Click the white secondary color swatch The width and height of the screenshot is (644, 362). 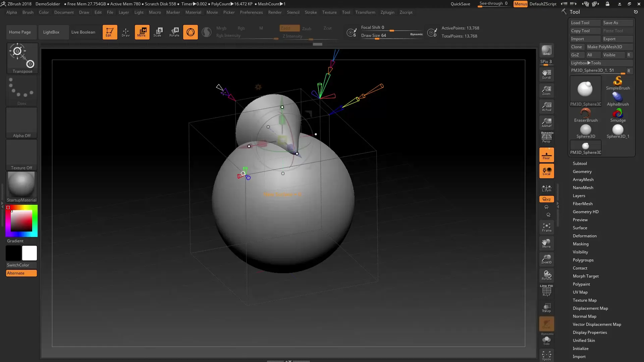[30, 253]
